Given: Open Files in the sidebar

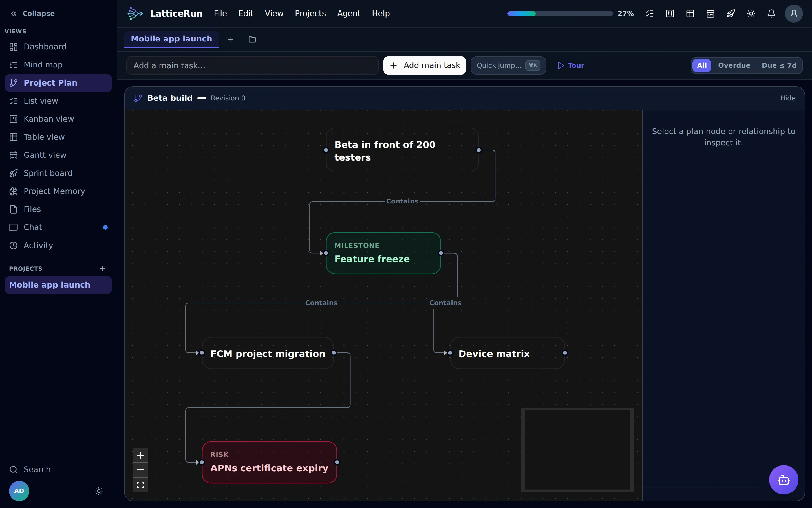Looking at the screenshot, I should click(58, 209).
